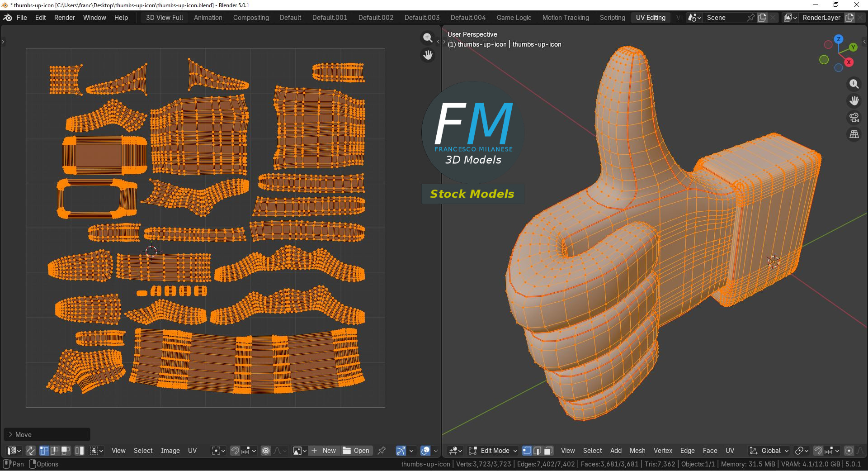Switch perspective/orthographic grid icon in viewport

point(854,134)
